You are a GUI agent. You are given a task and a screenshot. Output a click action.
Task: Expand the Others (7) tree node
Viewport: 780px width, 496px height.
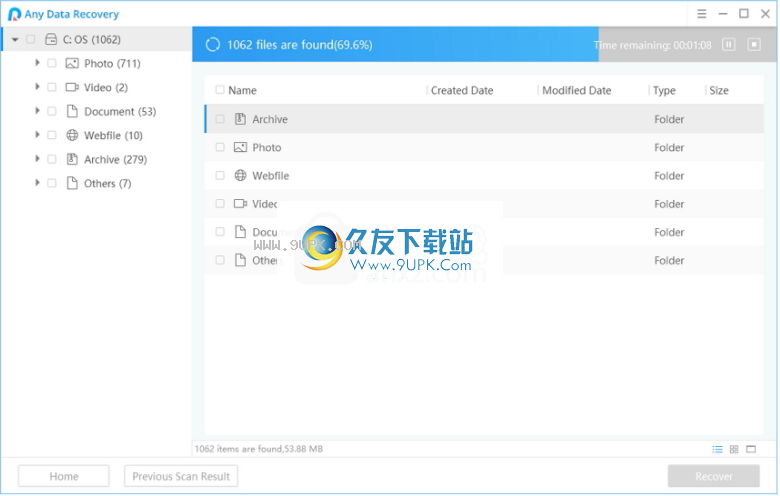point(37,183)
